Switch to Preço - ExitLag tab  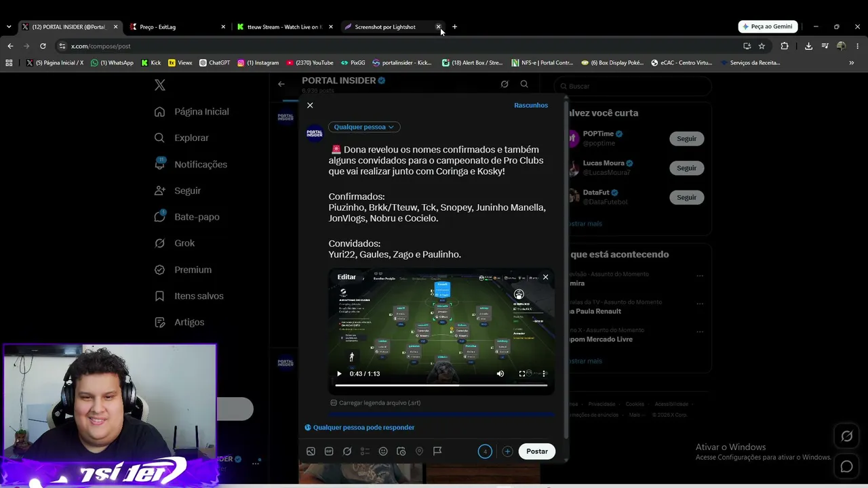(x=177, y=27)
